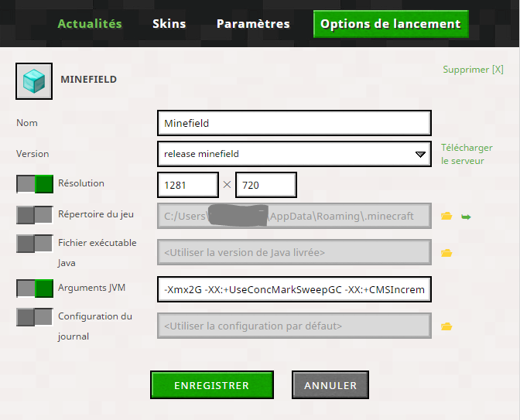Click the resolution height field 720

point(266,185)
